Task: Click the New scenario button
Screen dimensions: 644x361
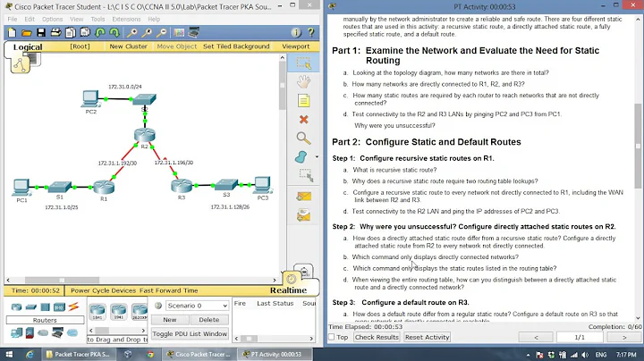Action: 170,320
